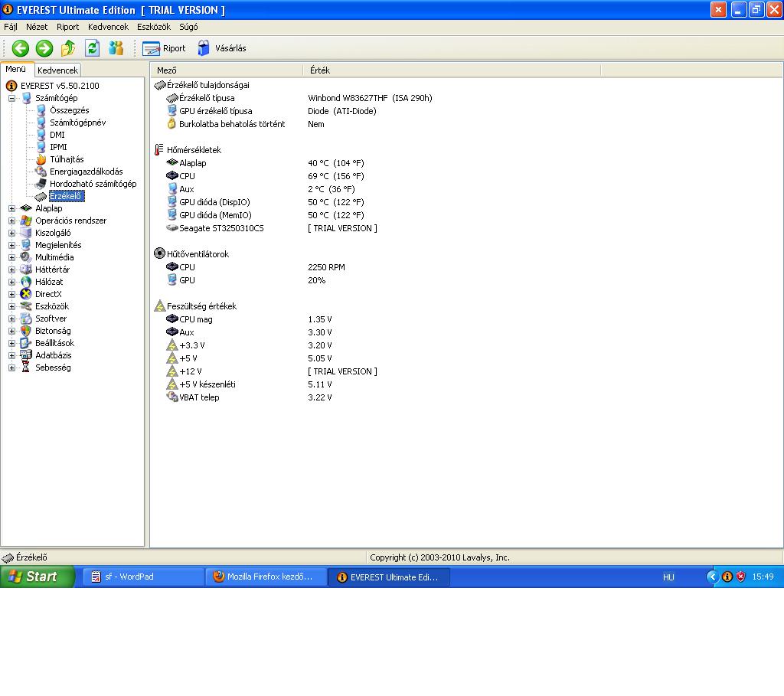Expand the Operációs rendszer node
Viewport: 784px width, 696px height.
point(12,221)
